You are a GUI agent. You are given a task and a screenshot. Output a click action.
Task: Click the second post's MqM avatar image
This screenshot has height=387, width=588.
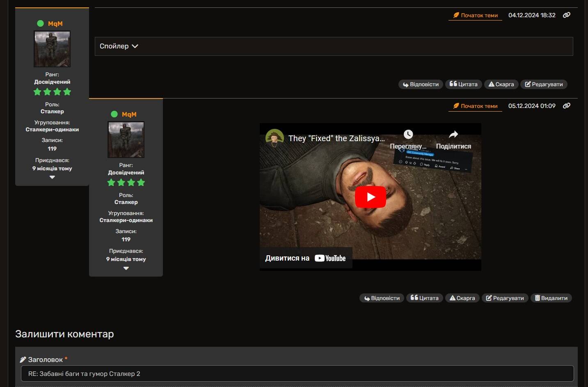tap(126, 140)
